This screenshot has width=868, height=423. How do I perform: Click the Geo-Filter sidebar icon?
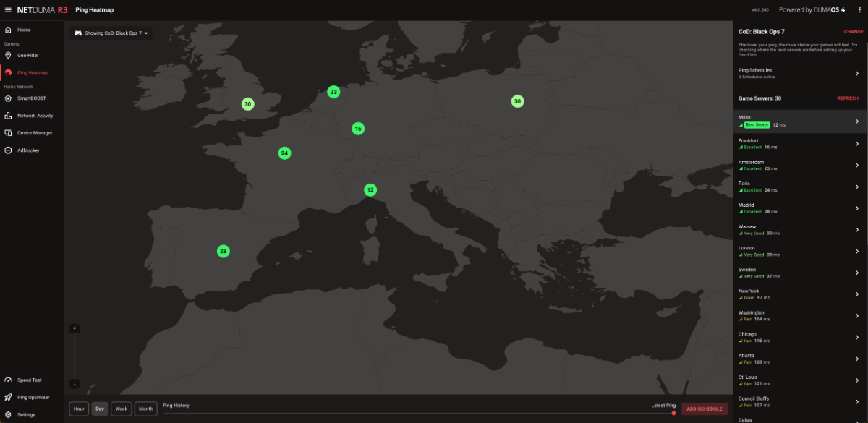[8, 55]
